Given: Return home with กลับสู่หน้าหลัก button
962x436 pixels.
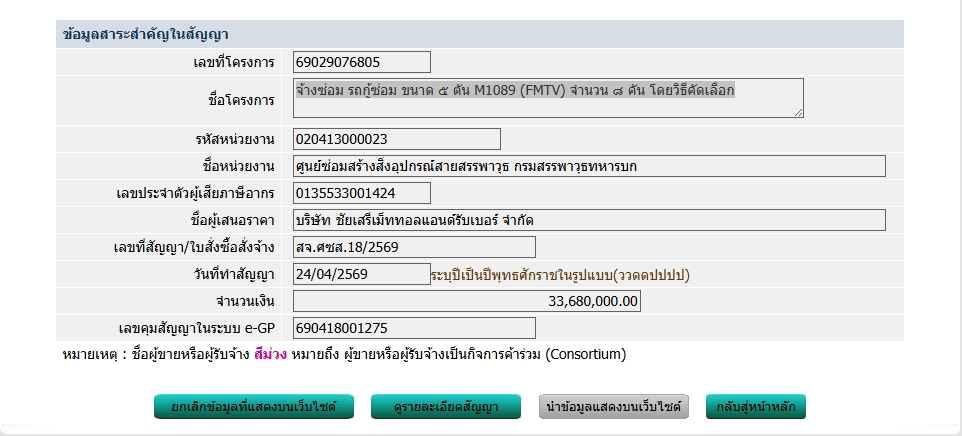Looking at the screenshot, I should click(756, 407).
